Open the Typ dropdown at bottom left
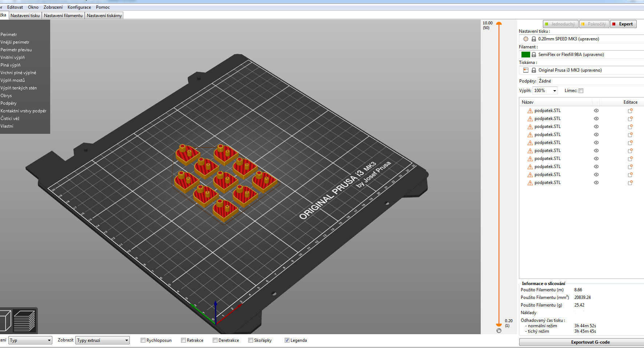 click(x=31, y=340)
